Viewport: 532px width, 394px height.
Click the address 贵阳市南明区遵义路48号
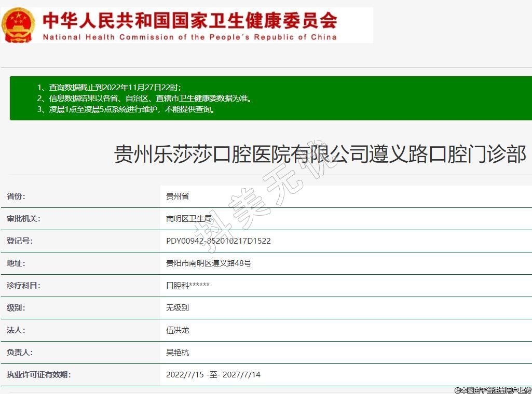click(x=209, y=263)
